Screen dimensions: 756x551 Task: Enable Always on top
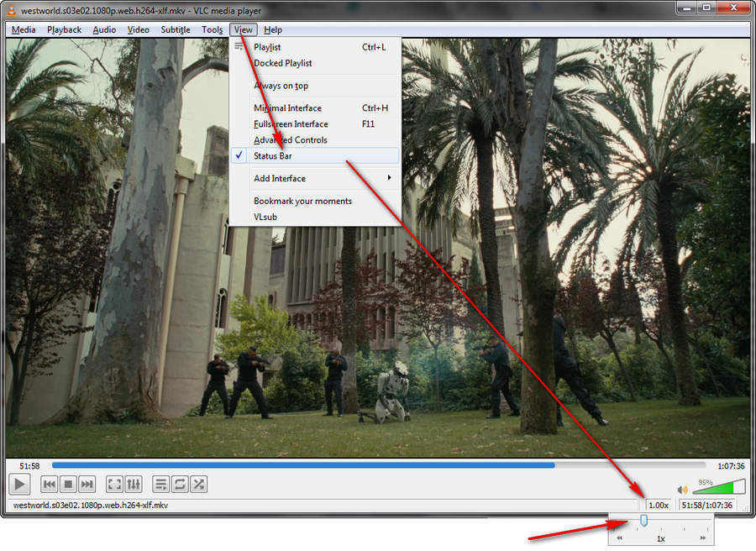point(315,86)
